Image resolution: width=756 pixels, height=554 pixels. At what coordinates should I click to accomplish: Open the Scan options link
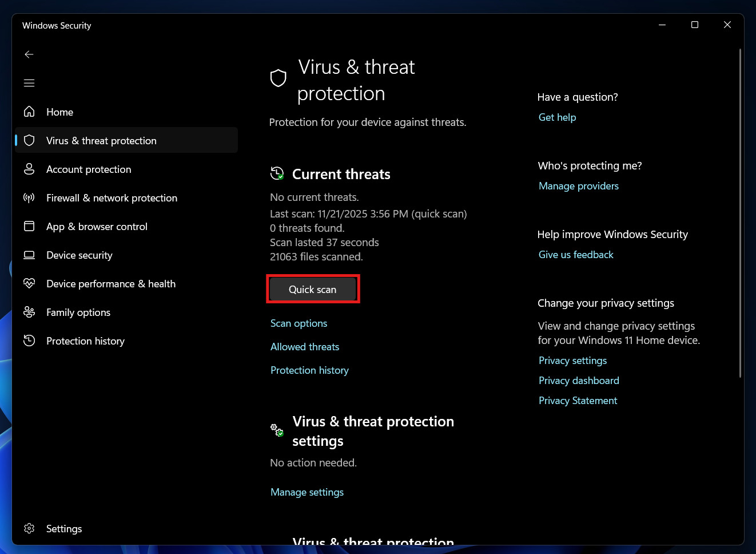[299, 323]
